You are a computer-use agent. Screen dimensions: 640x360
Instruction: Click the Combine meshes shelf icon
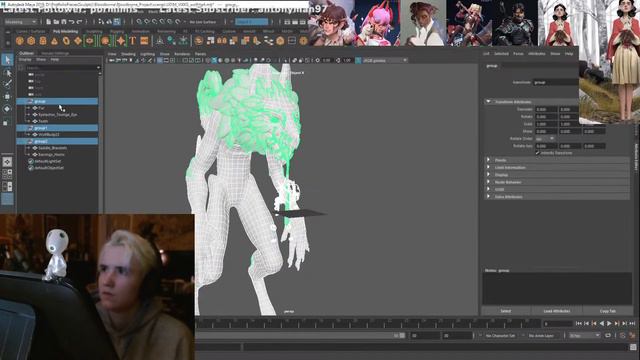(x=198, y=41)
